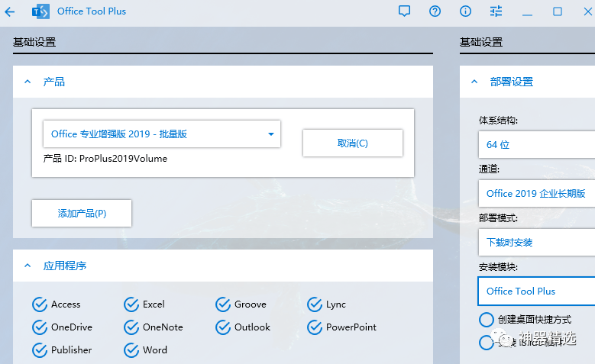
Task: Click the 产品 ID: ProPlus2019Volume text
Action: [105, 159]
